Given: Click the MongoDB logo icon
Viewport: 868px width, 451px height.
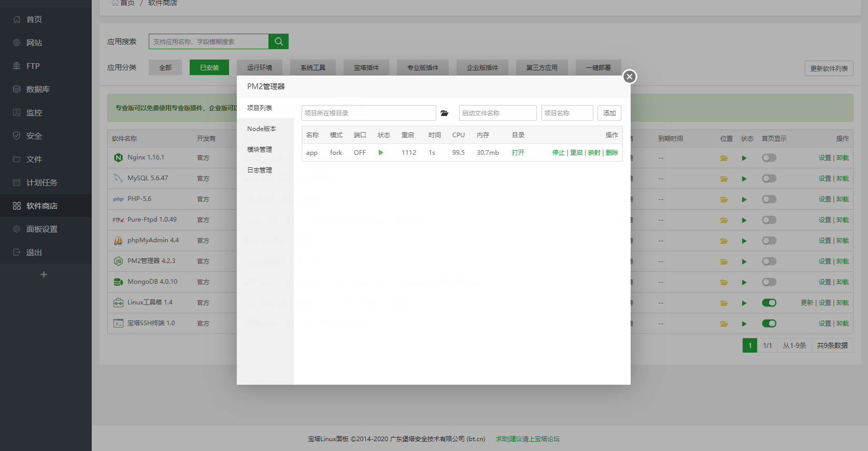Looking at the screenshot, I should click(118, 282).
